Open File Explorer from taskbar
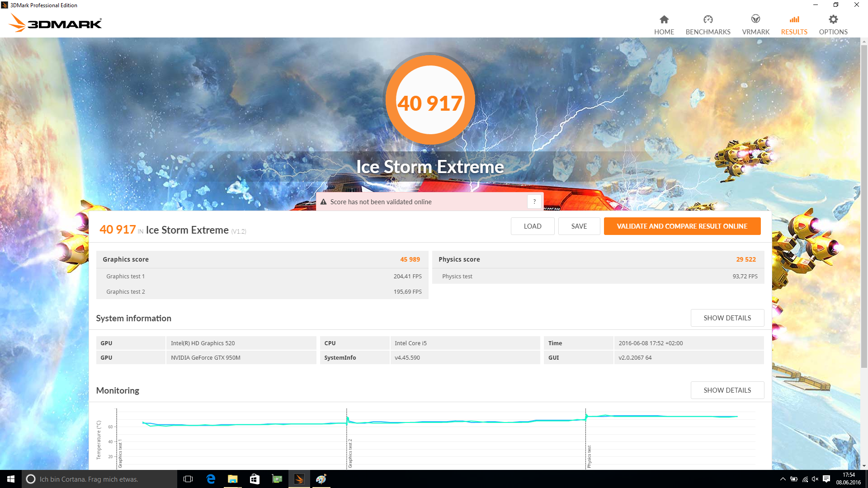 pyautogui.click(x=232, y=479)
